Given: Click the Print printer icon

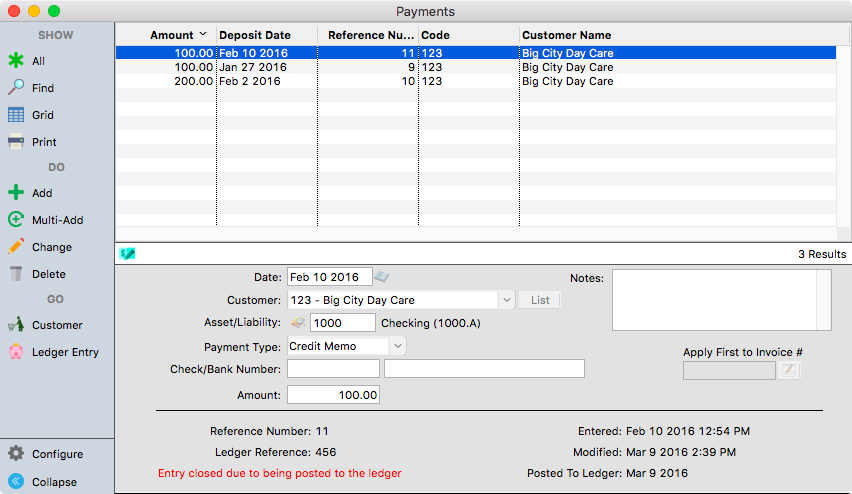Looking at the screenshot, I should click(x=16, y=142).
